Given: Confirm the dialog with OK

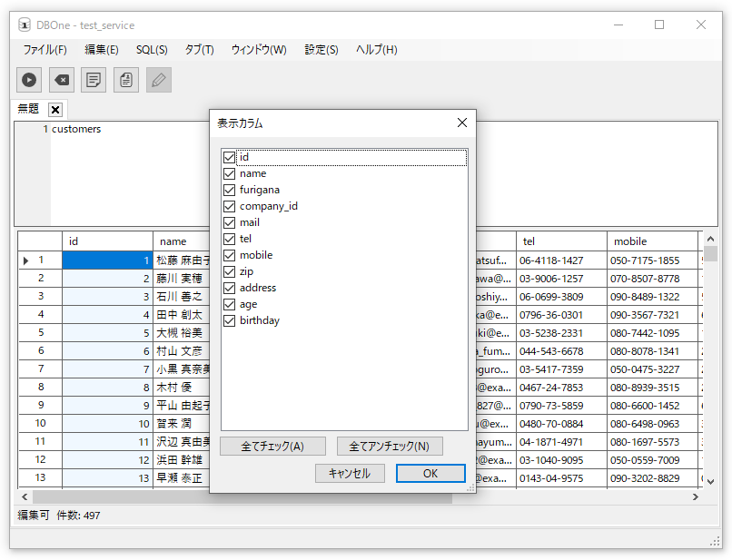Looking at the screenshot, I should (x=430, y=474).
